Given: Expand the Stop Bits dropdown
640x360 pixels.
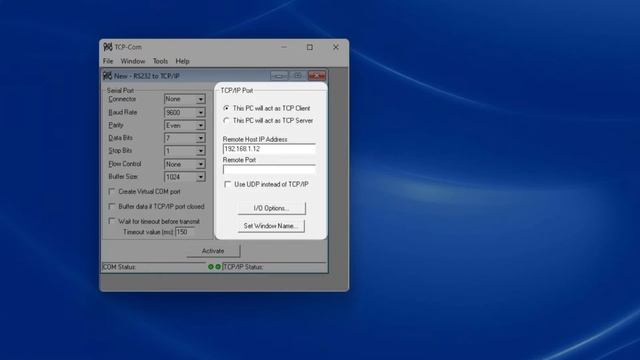Looking at the screenshot, I should 200,151.
